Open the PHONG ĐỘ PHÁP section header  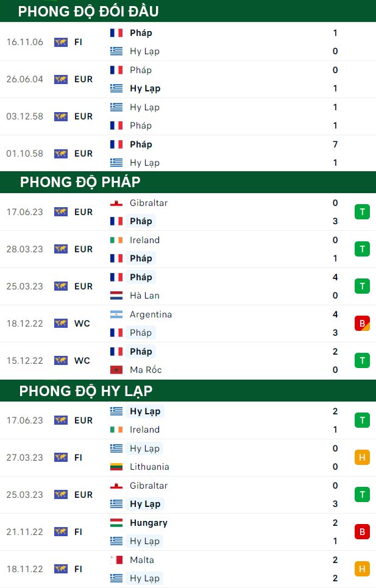coord(188,182)
